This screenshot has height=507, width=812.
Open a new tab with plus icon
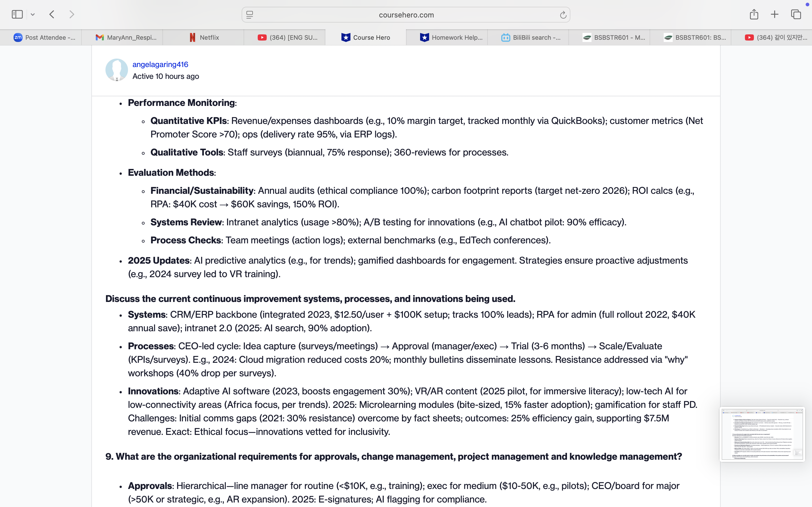tap(775, 14)
